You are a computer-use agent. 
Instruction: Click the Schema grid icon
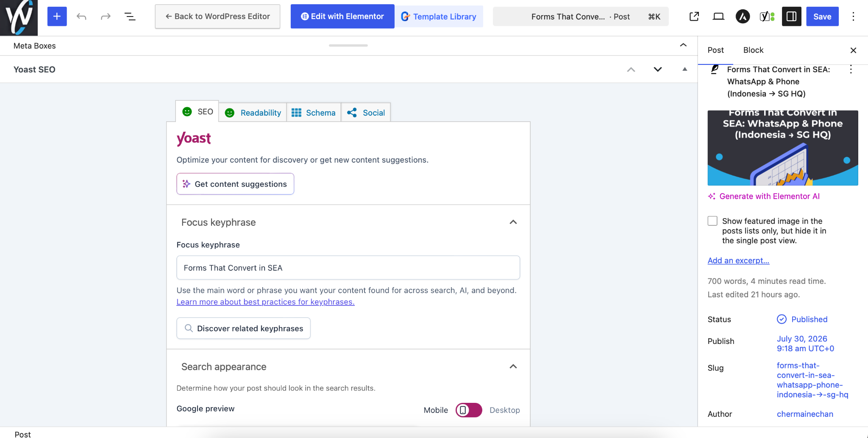tap(296, 113)
